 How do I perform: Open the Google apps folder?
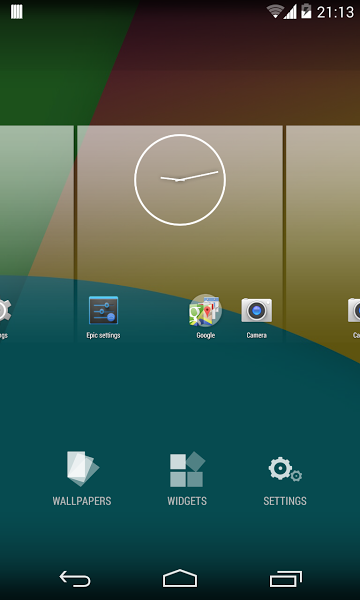(205, 317)
